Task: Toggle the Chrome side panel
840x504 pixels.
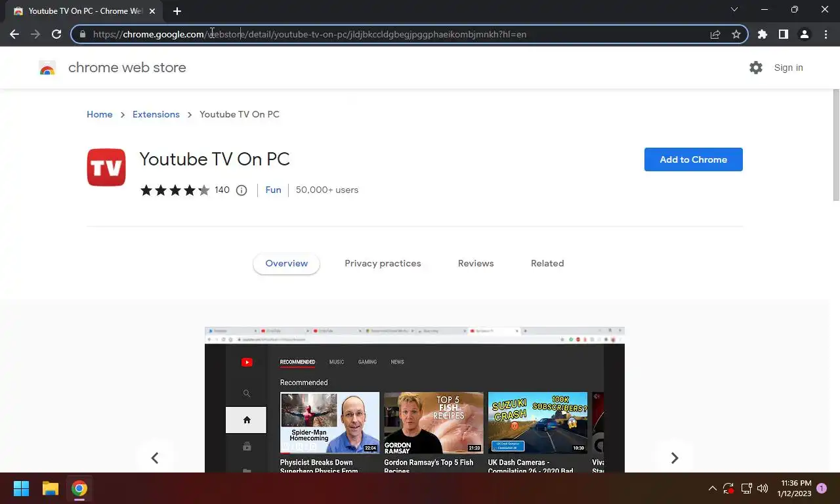Action: pyautogui.click(x=783, y=34)
